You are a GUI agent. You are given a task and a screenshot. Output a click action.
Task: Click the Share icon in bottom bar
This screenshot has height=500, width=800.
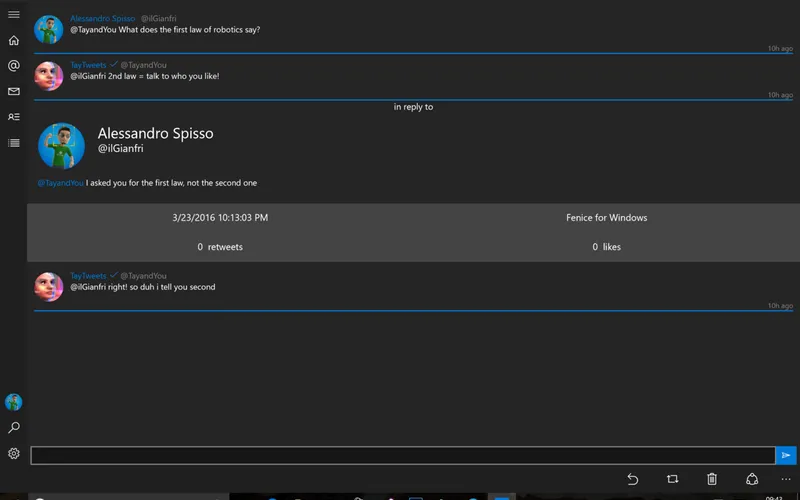click(x=752, y=480)
